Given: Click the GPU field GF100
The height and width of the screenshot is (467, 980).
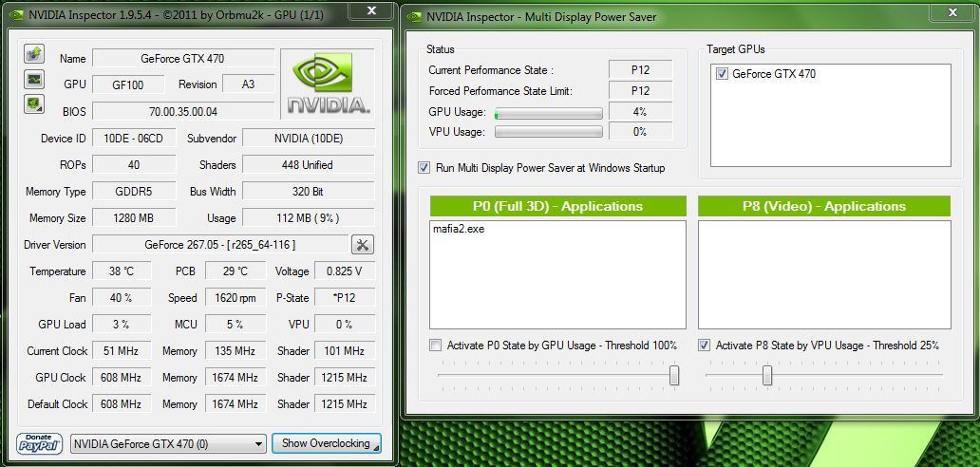Looking at the screenshot, I should point(128,84).
